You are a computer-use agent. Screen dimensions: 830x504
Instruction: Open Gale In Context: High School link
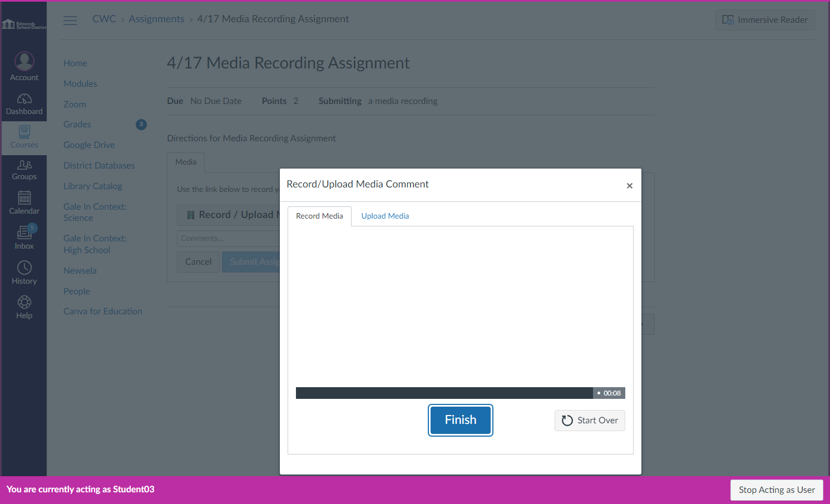[95, 244]
